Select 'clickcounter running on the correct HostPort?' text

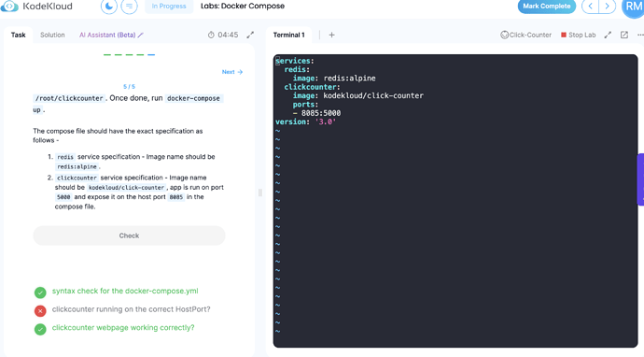131,309
